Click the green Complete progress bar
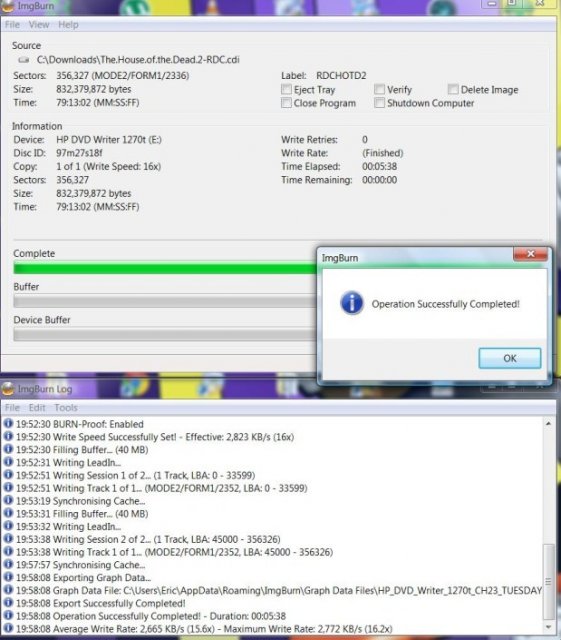 [x=165, y=269]
